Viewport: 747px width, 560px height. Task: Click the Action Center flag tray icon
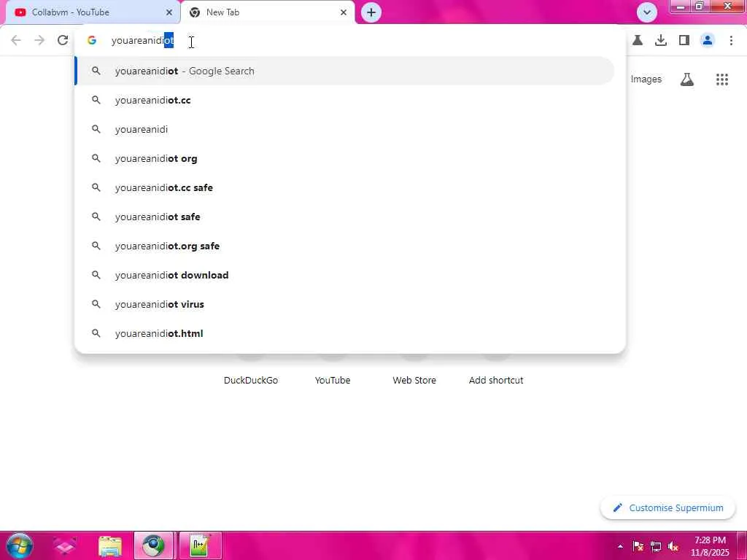(x=638, y=546)
